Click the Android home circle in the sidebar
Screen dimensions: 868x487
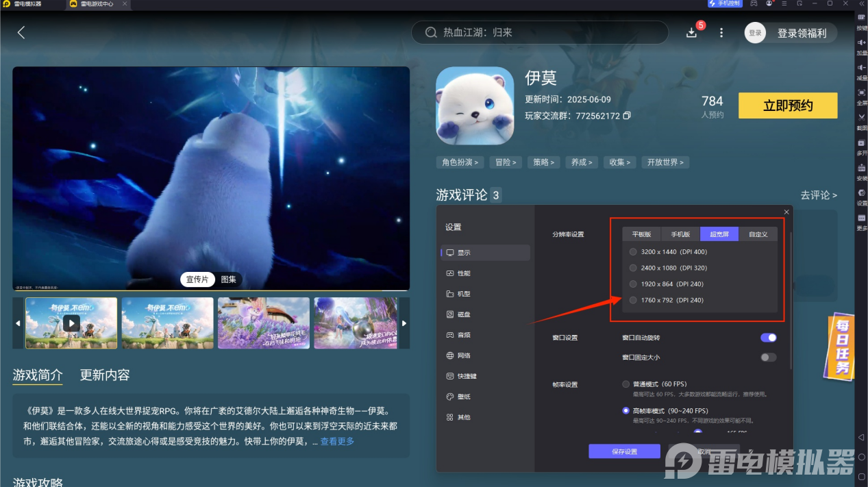point(861,457)
